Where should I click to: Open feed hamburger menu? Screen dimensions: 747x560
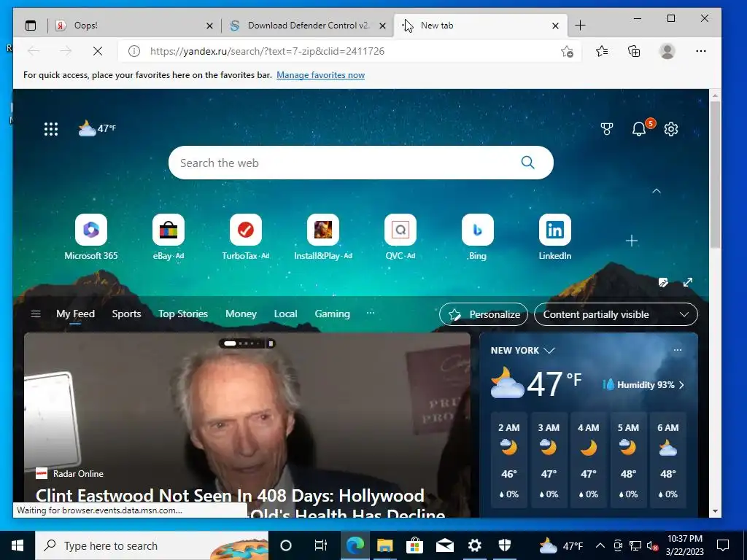36,314
